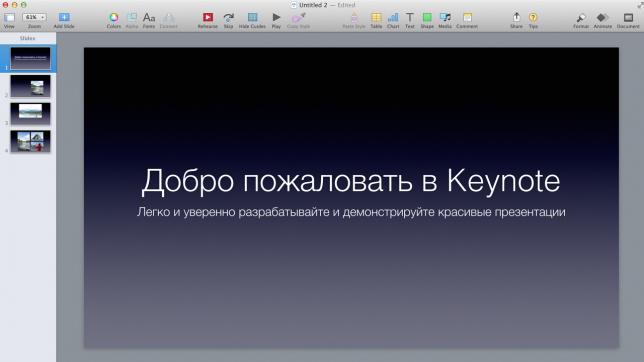The width and height of the screenshot is (644, 362).
Task: Open the Colors picker in toolbar
Action: point(114,17)
